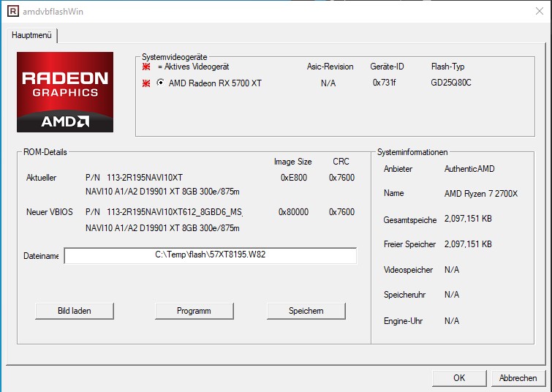
Task: Click the Geräte-ID value 0x731f
Action: pos(384,83)
